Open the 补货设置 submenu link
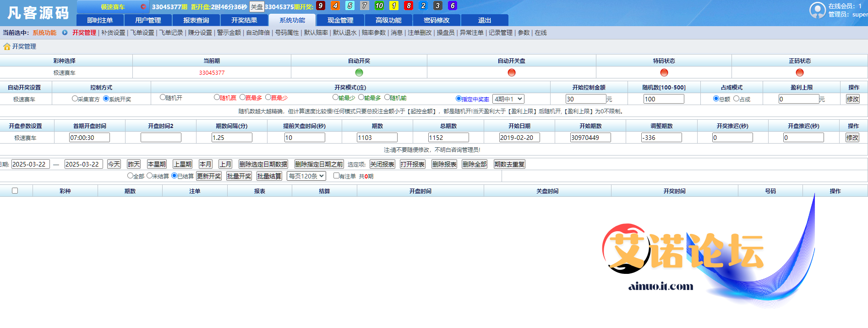This screenshot has height=328, width=868. (x=113, y=33)
